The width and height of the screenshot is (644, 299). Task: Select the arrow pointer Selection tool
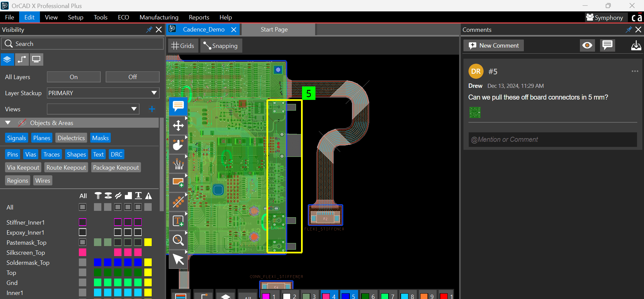[x=178, y=259]
